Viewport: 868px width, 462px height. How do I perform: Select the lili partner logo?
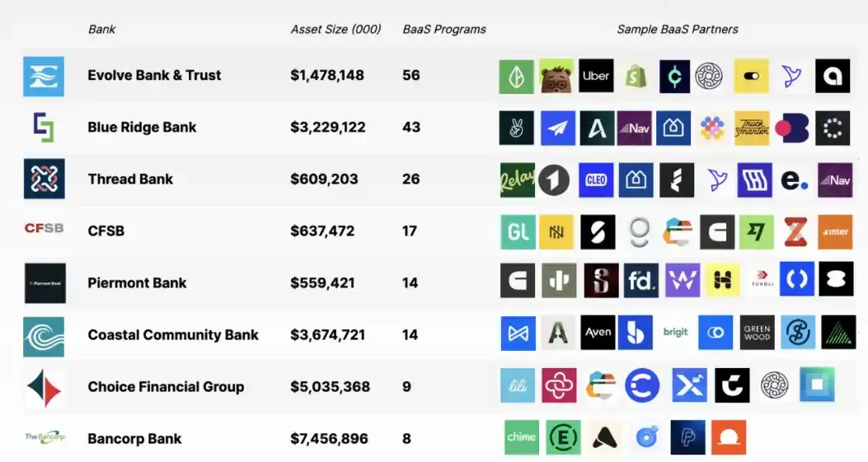tap(518, 385)
